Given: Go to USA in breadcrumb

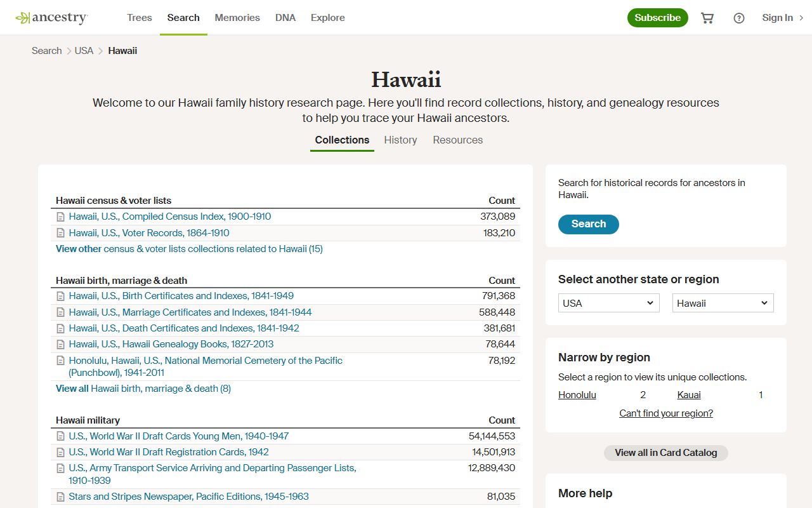Looking at the screenshot, I should pos(84,51).
